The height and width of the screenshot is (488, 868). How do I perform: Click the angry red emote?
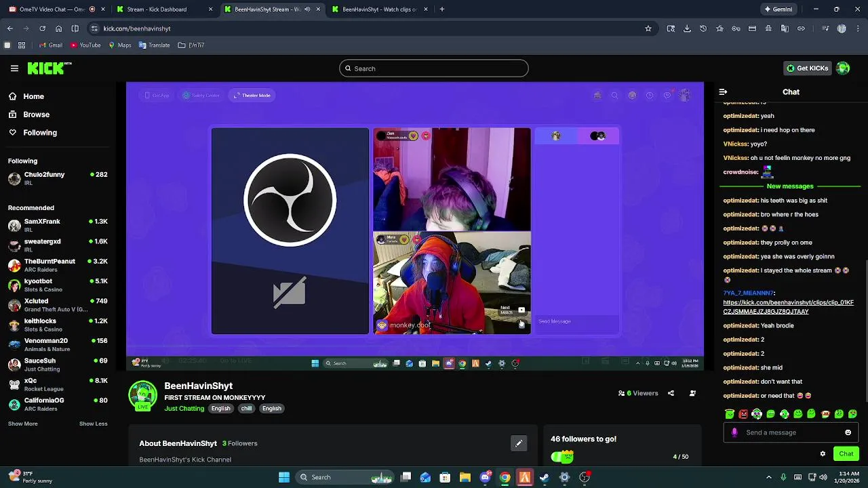click(x=743, y=414)
